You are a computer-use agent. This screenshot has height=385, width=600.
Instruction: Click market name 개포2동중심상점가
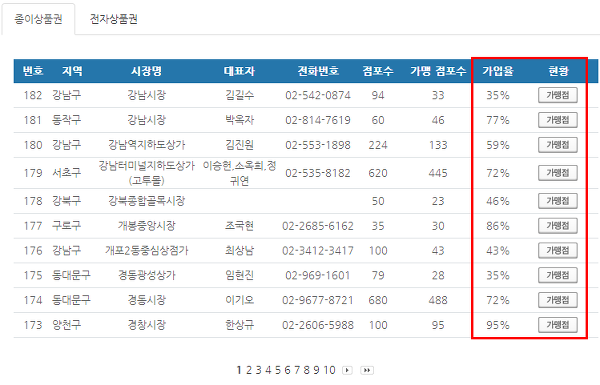tap(147, 251)
